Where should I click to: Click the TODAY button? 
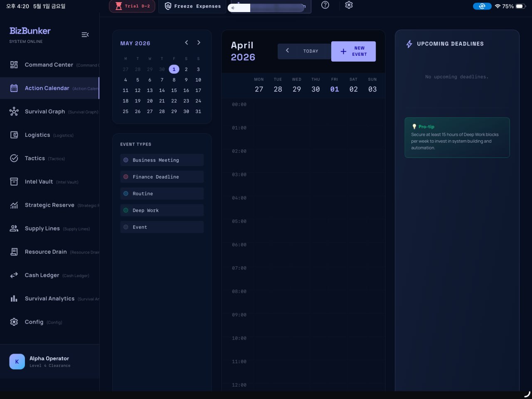click(x=310, y=51)
